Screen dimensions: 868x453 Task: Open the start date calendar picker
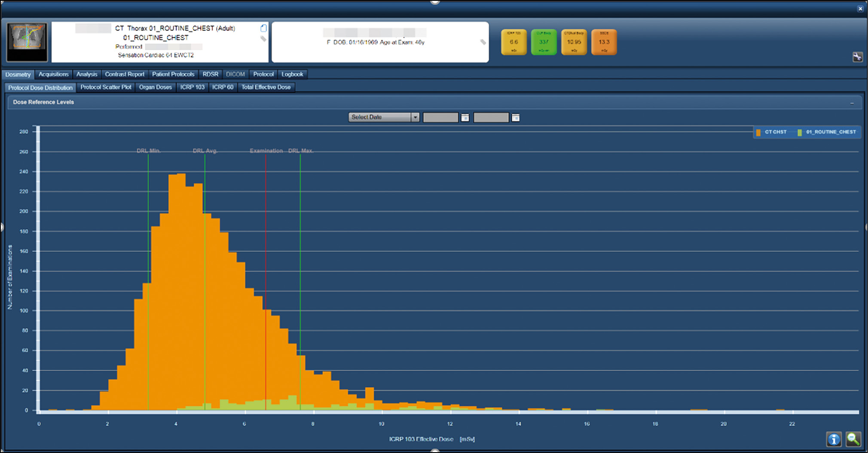pos(465,118)
